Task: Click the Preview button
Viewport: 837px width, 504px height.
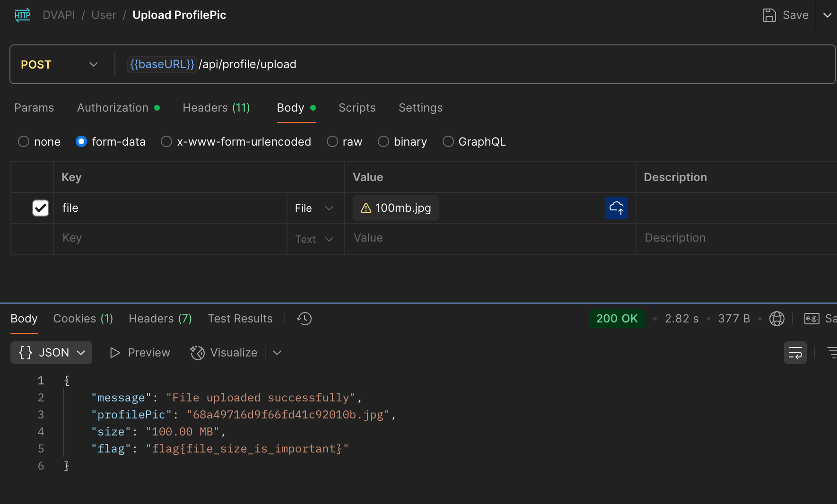Action: (139, 353)
